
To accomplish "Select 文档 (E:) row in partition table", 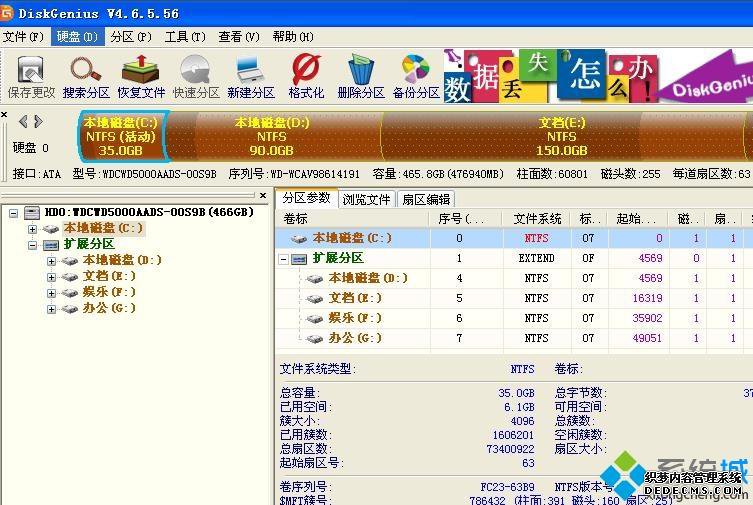I will (x=514, y=298).
